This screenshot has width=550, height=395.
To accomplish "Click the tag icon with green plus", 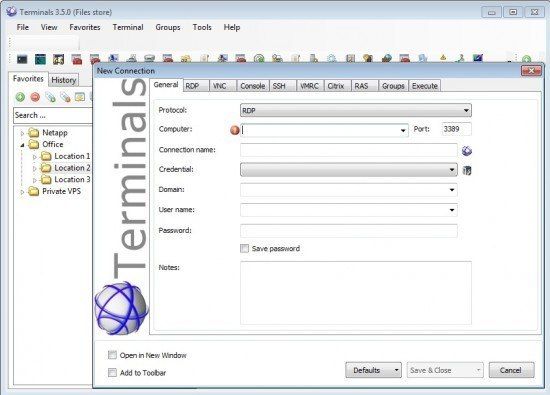I will pos(50,97).
